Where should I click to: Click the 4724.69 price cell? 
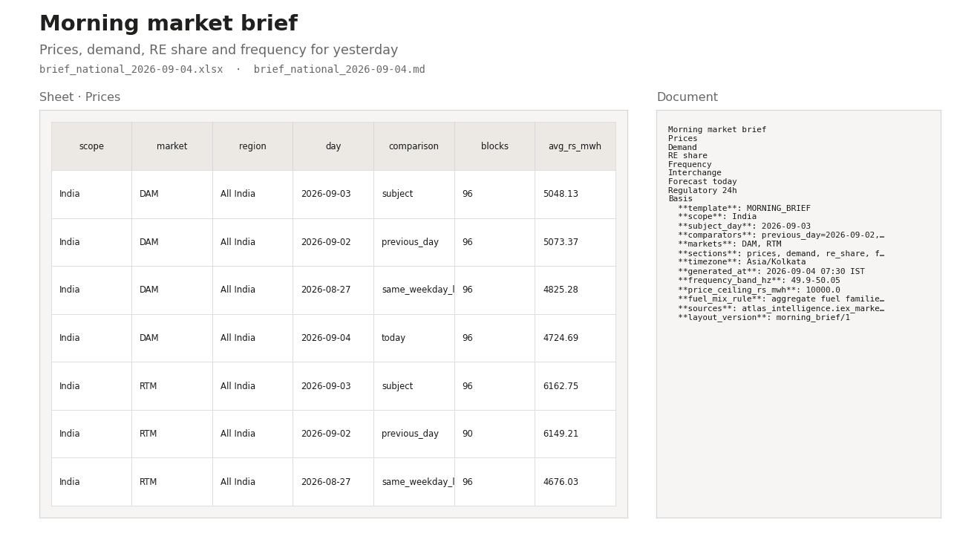(x=575, y=338)
